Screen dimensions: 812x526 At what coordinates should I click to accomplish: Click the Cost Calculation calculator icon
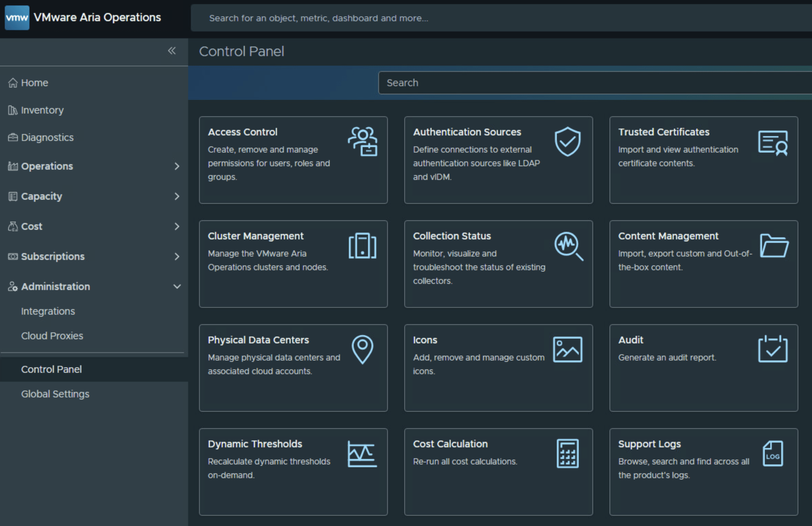tap(567, 453)
